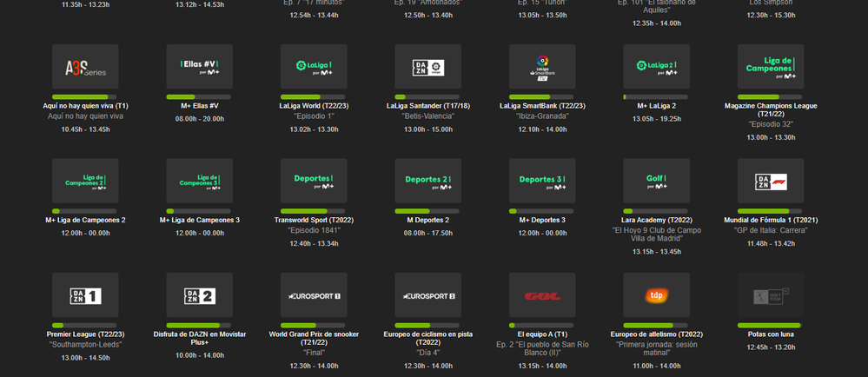Open the LaLiga 2 channel logo
868x377 pixels.
657,66
